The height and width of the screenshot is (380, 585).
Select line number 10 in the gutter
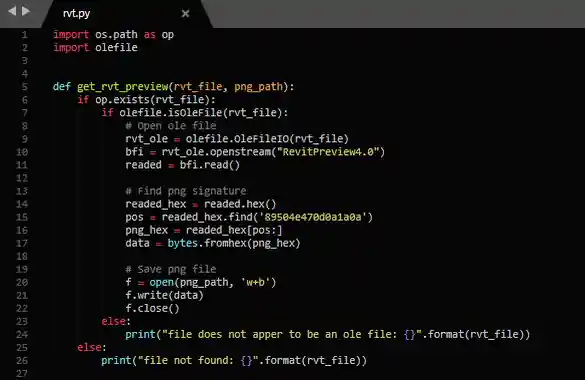coord(22,152)
